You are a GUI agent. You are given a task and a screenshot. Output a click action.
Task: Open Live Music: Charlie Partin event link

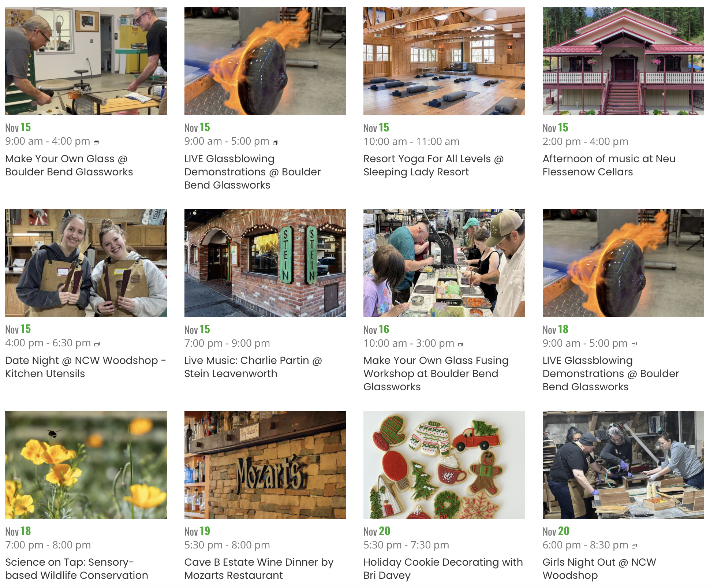click(x=253, y=367)
